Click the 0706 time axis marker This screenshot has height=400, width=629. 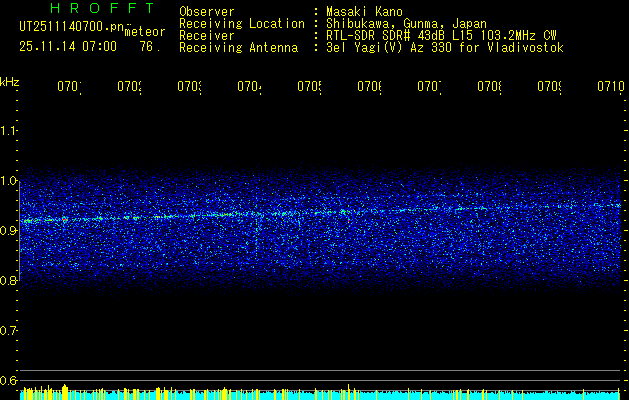(x=370, y=86)
